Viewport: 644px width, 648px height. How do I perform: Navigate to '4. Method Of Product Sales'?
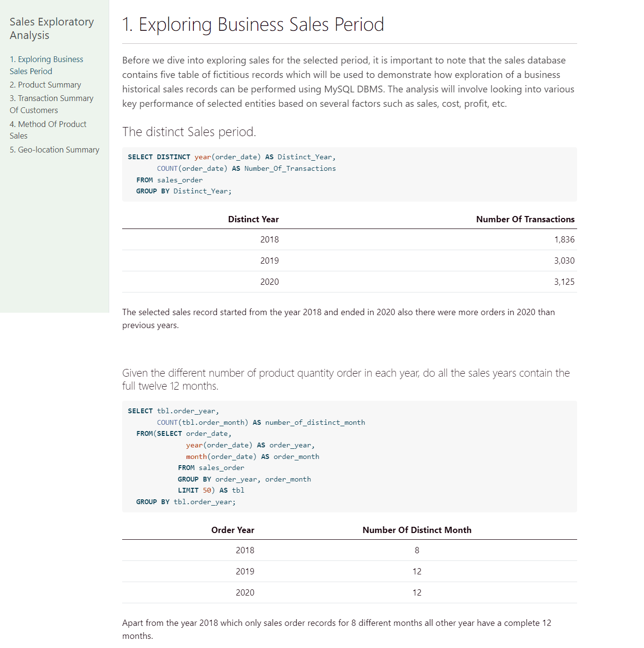48,130
